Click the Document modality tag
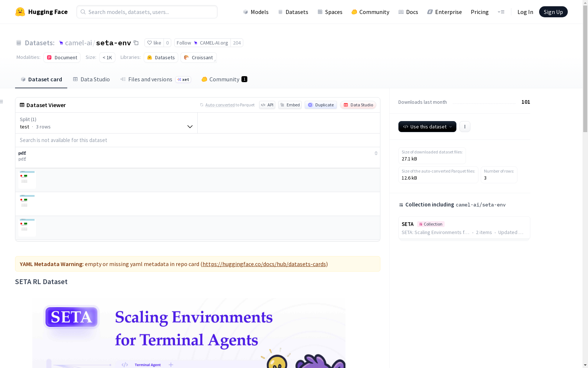The height and width of the screenshot is (368, 588). tap(62, 57)
